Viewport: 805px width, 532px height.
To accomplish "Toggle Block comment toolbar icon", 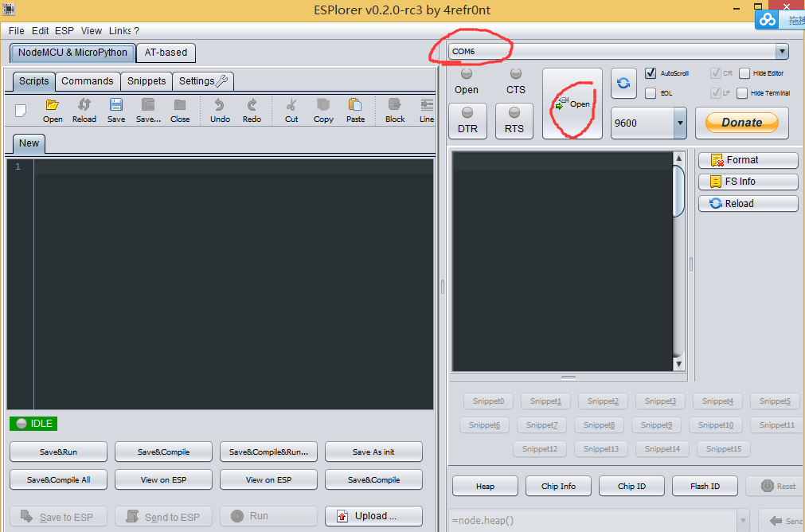I will (x=395, y=111).
